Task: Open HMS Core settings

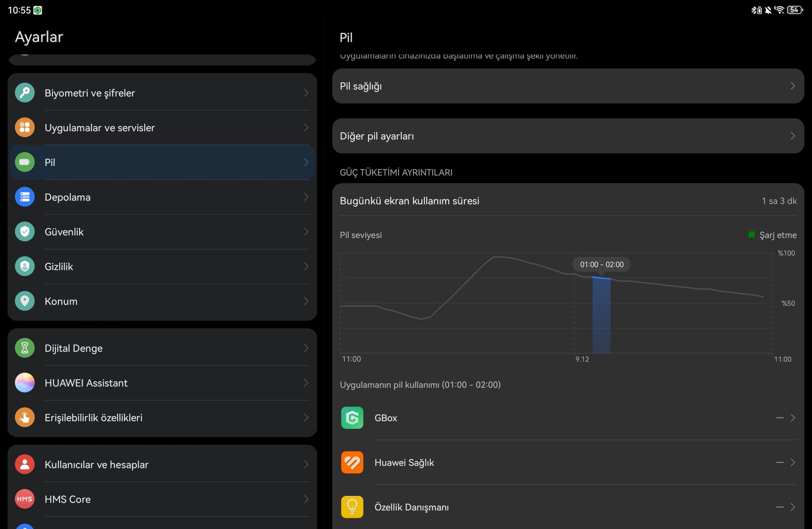Action: [162, 499]
